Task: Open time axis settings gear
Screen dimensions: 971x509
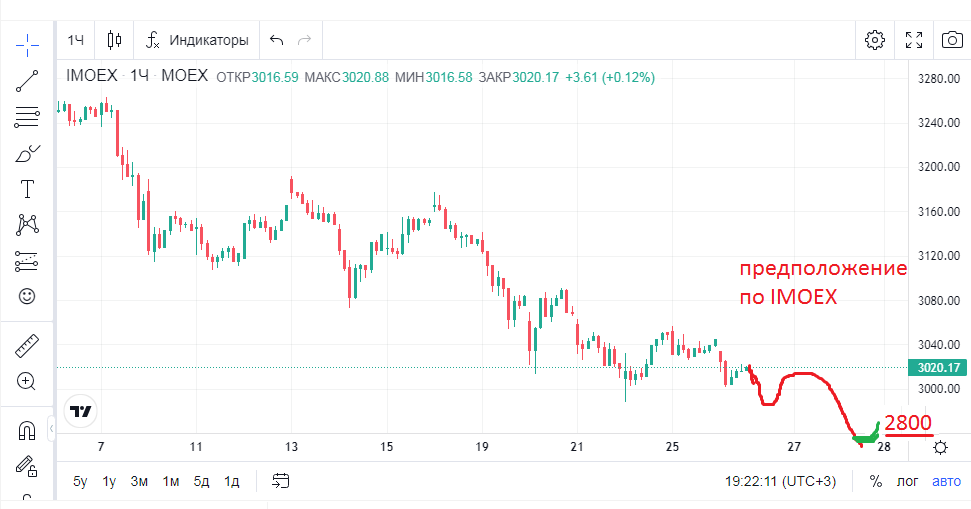Action: coord(940,447)
